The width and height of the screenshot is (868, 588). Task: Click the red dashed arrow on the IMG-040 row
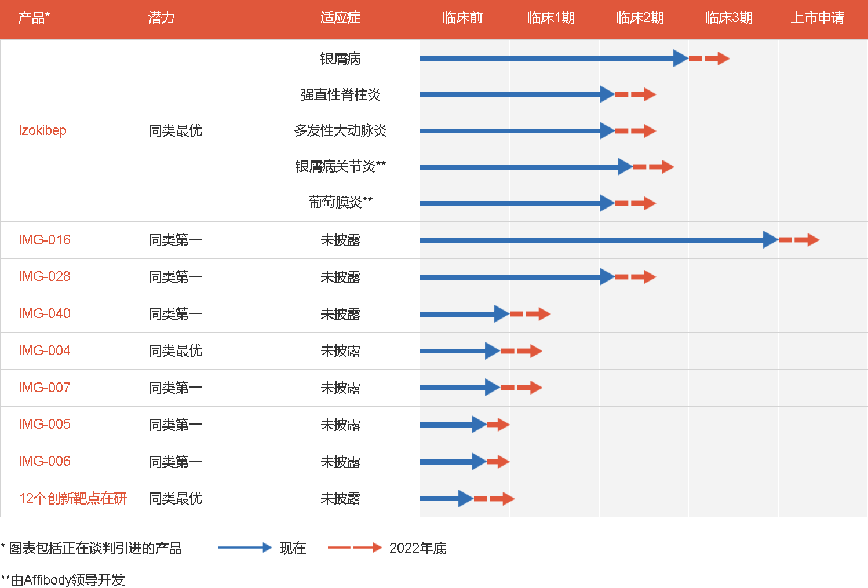coord(530,314)
